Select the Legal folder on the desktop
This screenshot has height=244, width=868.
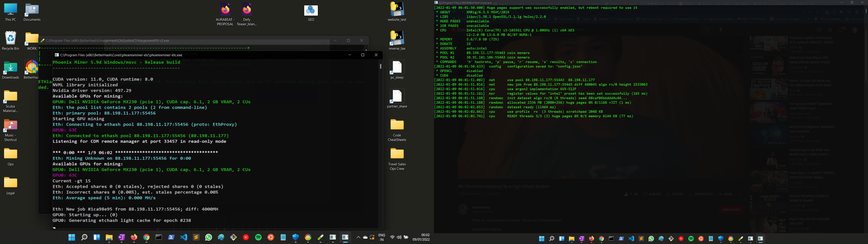tap(10, 186)
